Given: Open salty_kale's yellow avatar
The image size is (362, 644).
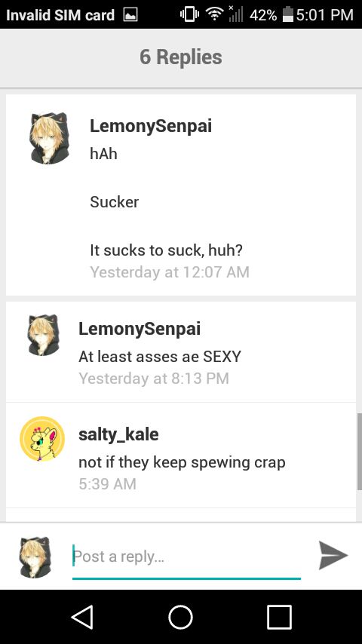Looking at the screenshot, I should coord(42,439).
